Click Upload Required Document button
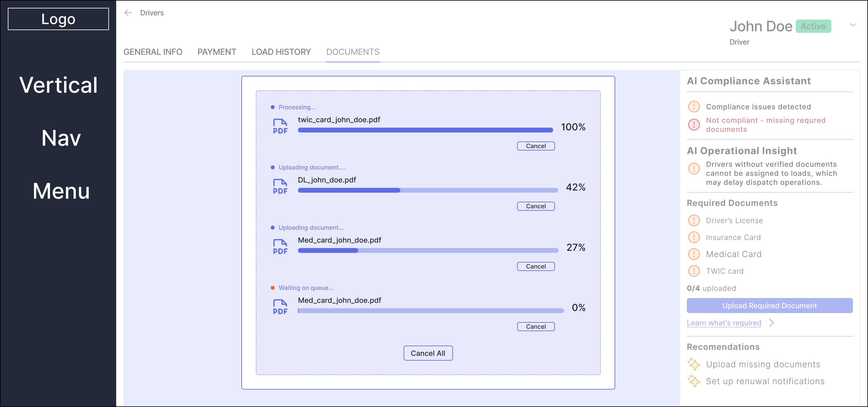This screenshot has height=407, width=868. 770,306
